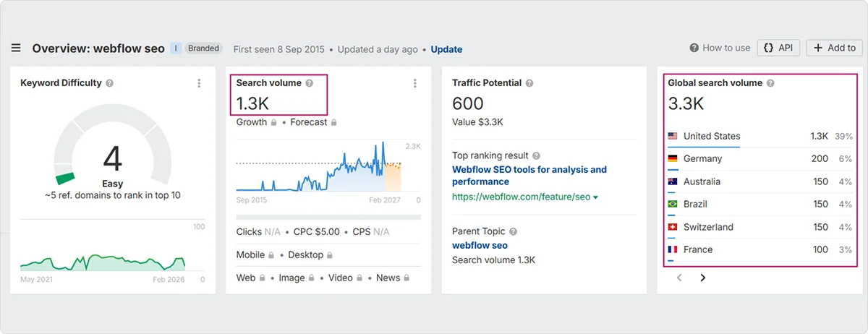Screen dimensions: 868x334
Task: Open Keyword Difficulty card options menu
Action: [x=199, y=84]
